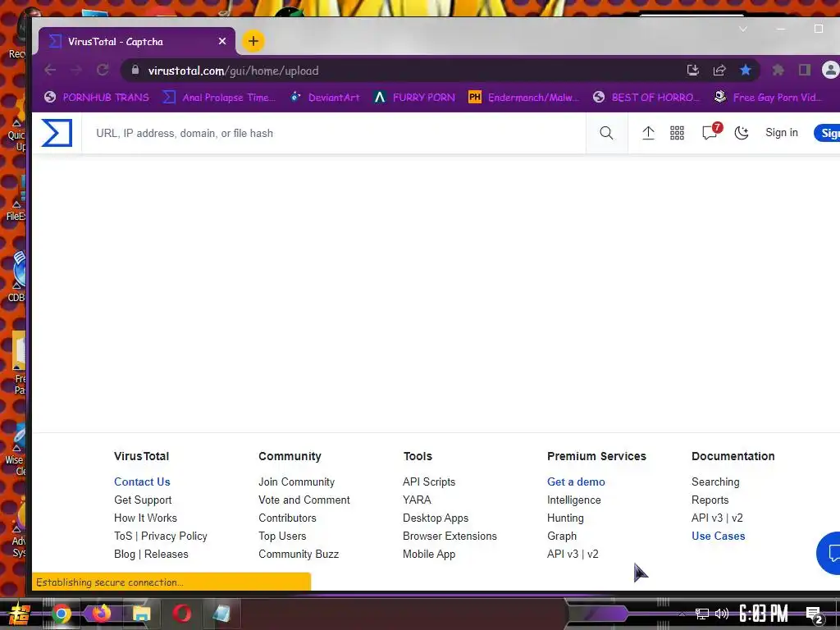The height and width of the screenshot is (630, 840).
Task: Open the tab search chevron
Action: [x=743, y=29]
